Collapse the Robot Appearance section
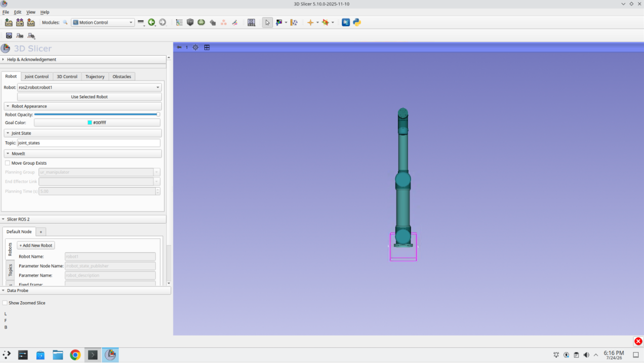Image resolution: width=644 pixels, height=363 pixels. click(83, 106)
